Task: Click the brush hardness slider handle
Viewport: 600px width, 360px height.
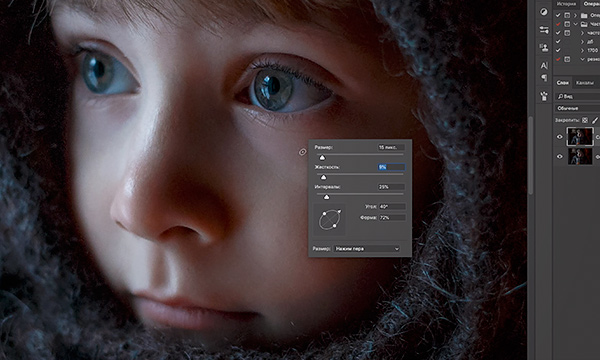Action: click(323, 177)
